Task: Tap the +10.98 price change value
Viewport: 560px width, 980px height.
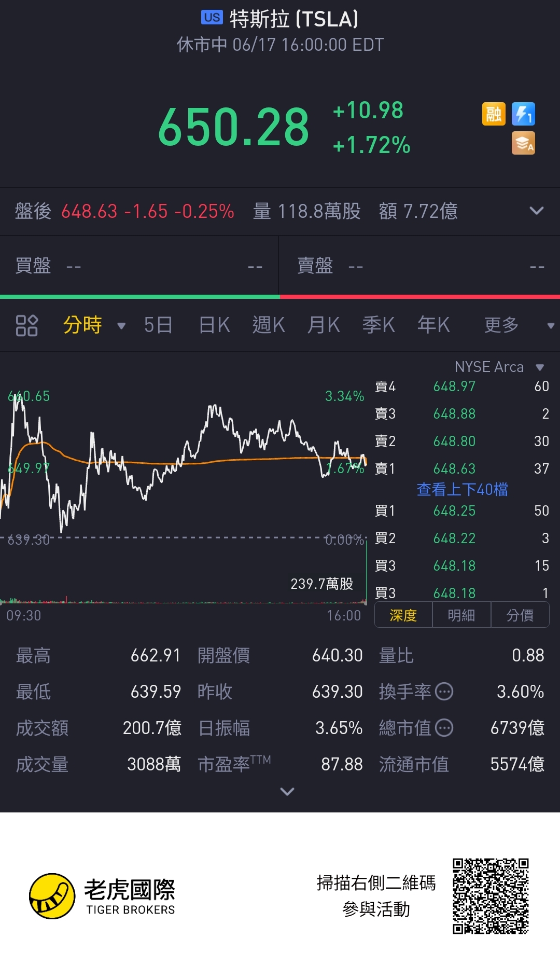Action: point(368,111)
